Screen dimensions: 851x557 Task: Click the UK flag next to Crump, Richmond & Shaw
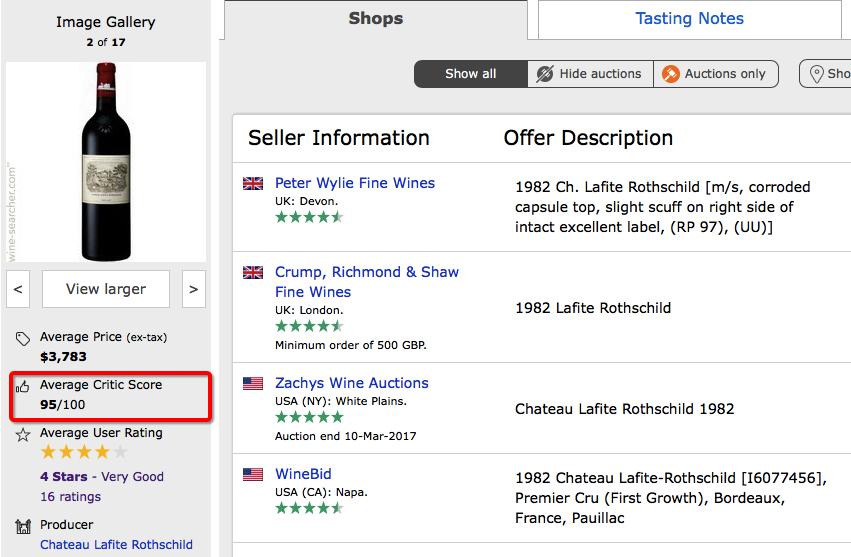(253, 272)
